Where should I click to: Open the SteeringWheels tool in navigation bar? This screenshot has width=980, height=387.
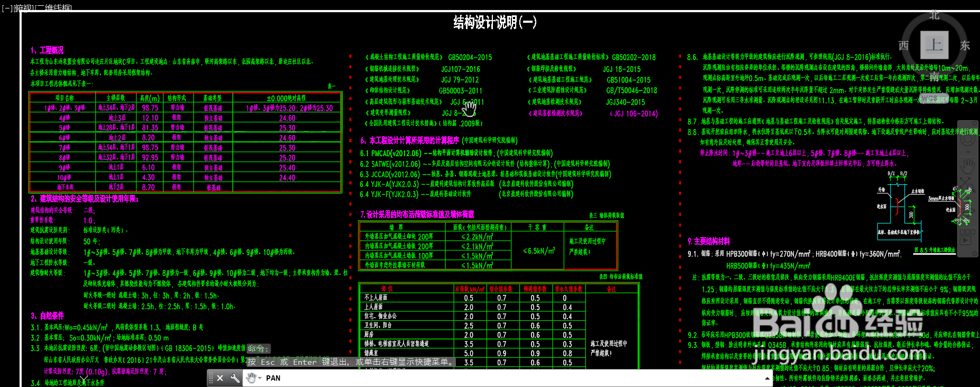click(967, 139)
